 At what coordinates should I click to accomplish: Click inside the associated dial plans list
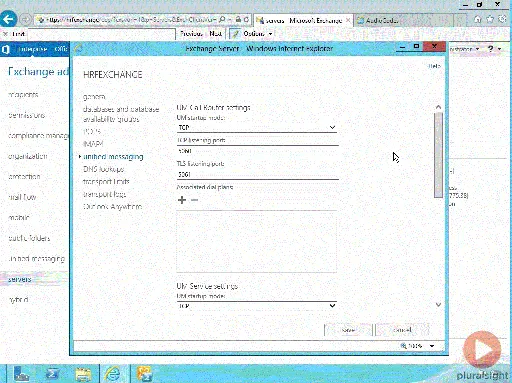pos(256,241)
